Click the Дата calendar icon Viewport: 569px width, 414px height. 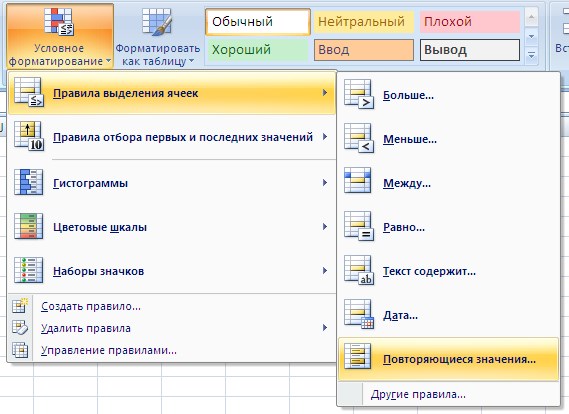click(x=359, y=314)
